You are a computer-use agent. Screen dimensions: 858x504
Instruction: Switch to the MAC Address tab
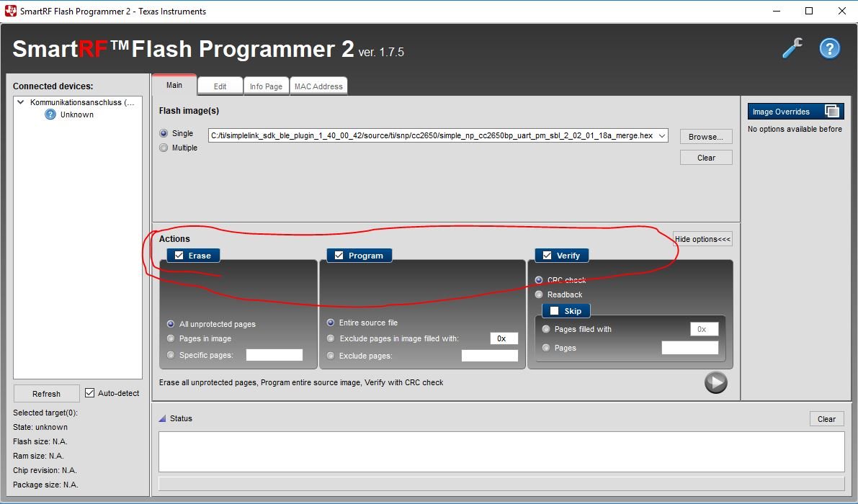[318, 86]
